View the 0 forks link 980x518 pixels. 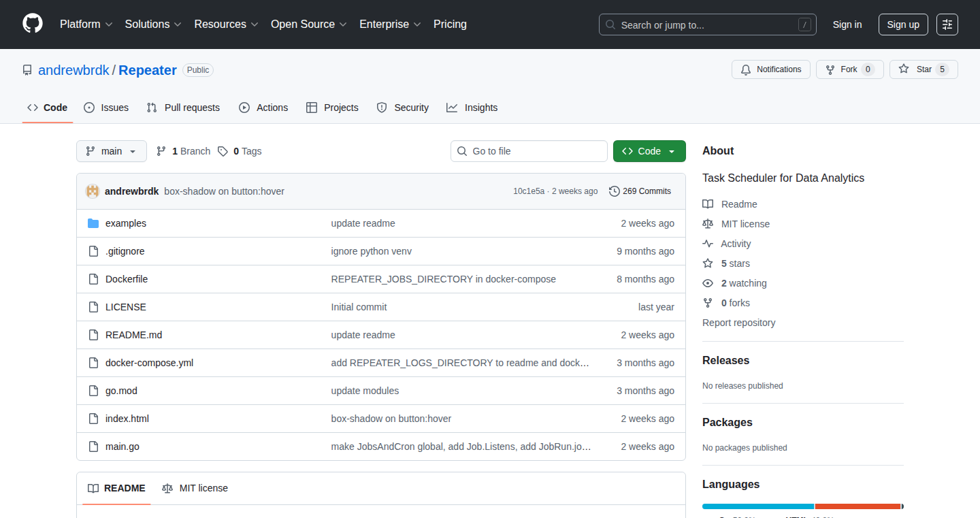[x=736, y=303]
